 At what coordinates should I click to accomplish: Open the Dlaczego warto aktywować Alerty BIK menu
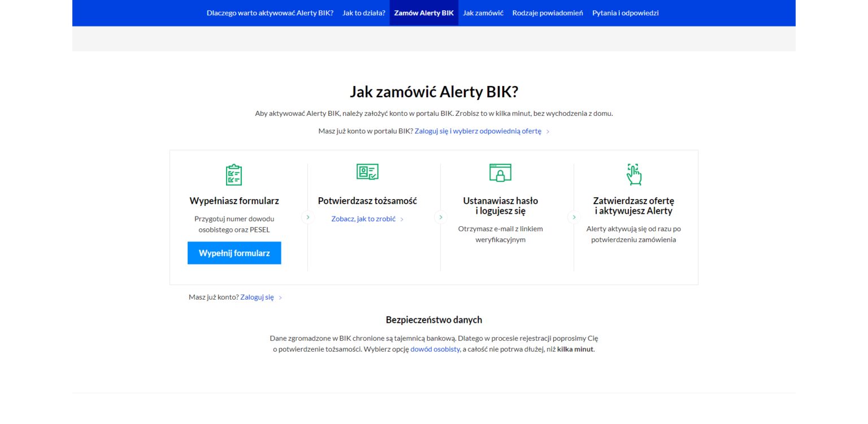pyautogui.click(x=270, y=12)
